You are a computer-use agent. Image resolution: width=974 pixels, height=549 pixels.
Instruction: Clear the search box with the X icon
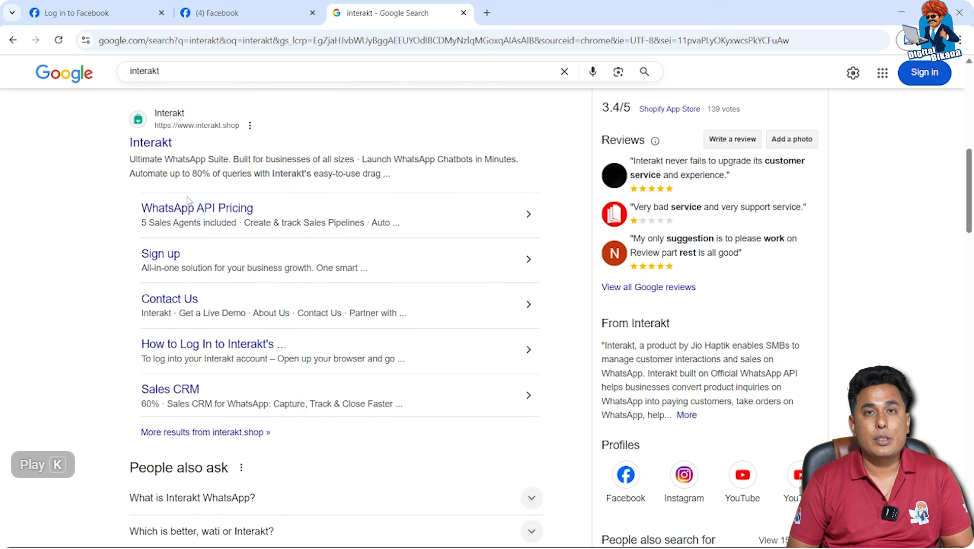pyautogui.click(x=564, y=71)
